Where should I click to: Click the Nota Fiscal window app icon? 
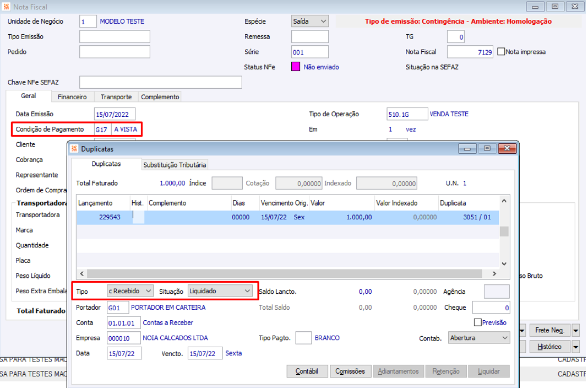tap(6, 7)
